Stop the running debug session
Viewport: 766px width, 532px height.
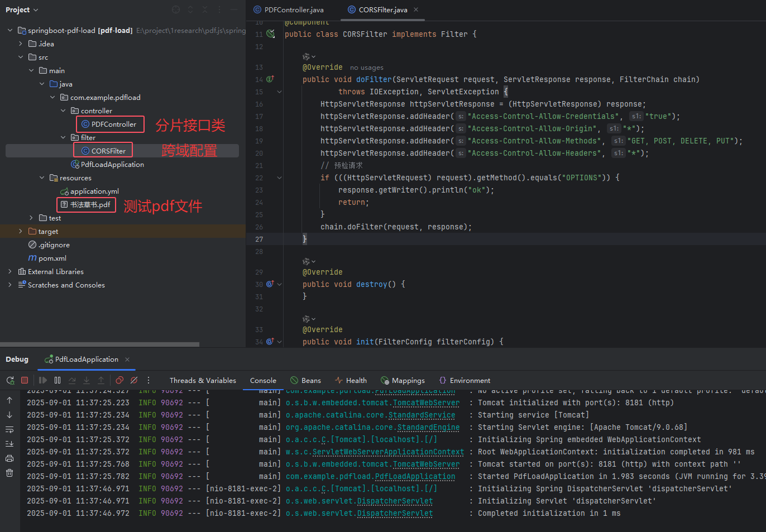coord(25,380)
